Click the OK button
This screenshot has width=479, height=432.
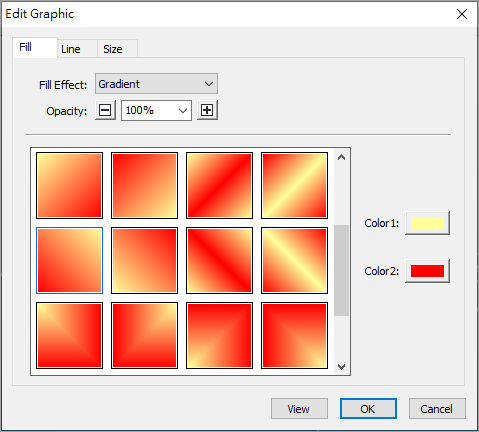pos(368,408)
